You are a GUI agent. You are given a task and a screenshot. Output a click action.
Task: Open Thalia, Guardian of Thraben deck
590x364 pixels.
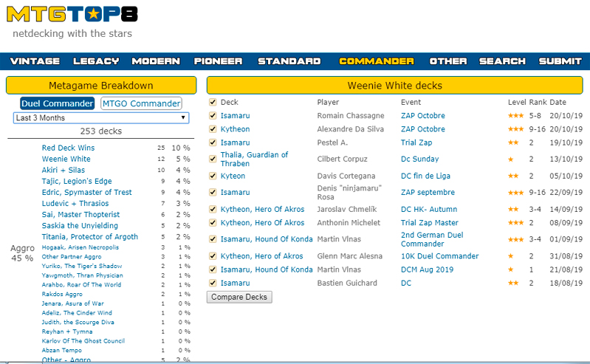pyautogui.click(x=254, y=159)
